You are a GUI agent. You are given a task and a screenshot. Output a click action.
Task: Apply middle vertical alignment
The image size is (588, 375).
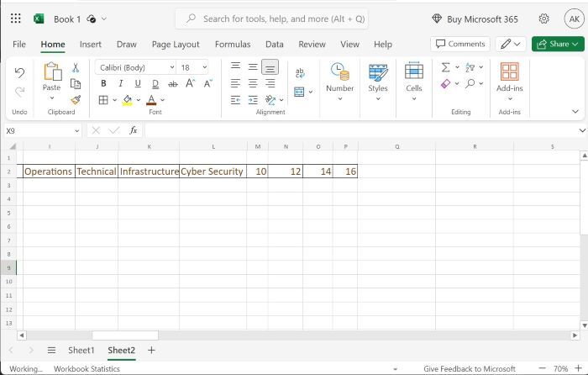pyautogui.click(x=253, y=67)
